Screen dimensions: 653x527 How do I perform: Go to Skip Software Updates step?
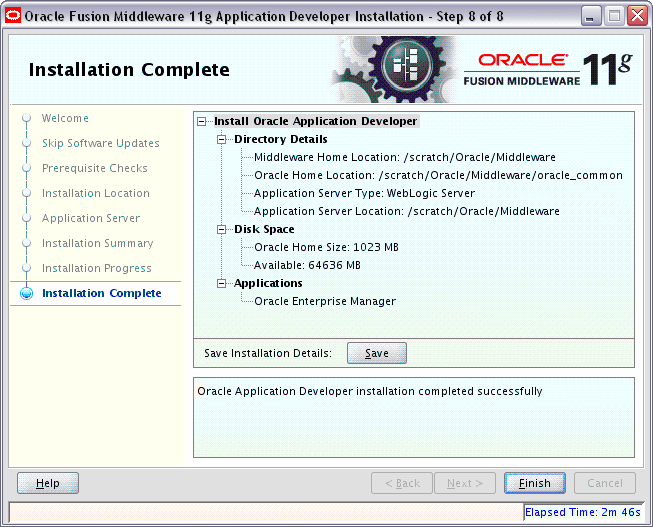pyautogui.click(x=101, y=143)
